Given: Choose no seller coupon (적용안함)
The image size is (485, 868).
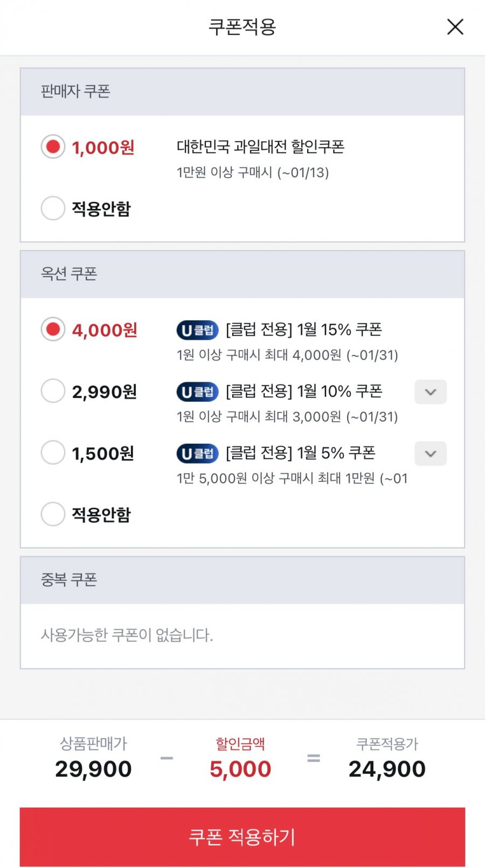Looking at the screenshot, I should tap(53, 208).
